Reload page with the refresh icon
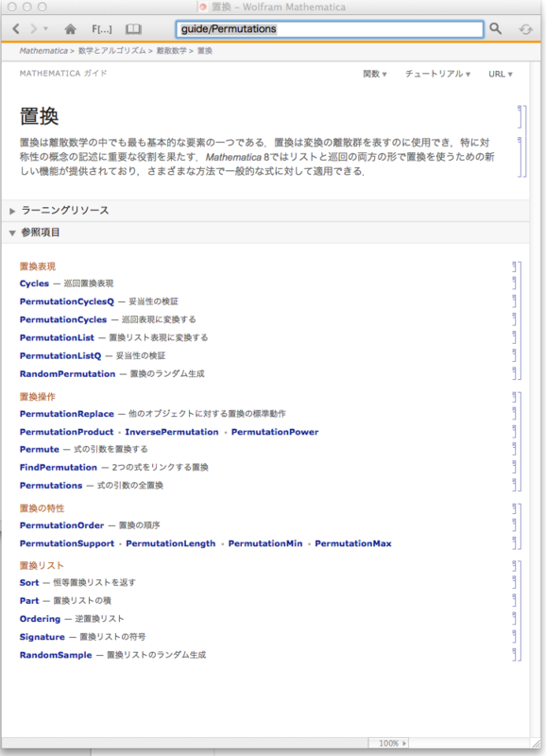Screen dimensions: 546x756 526,29
